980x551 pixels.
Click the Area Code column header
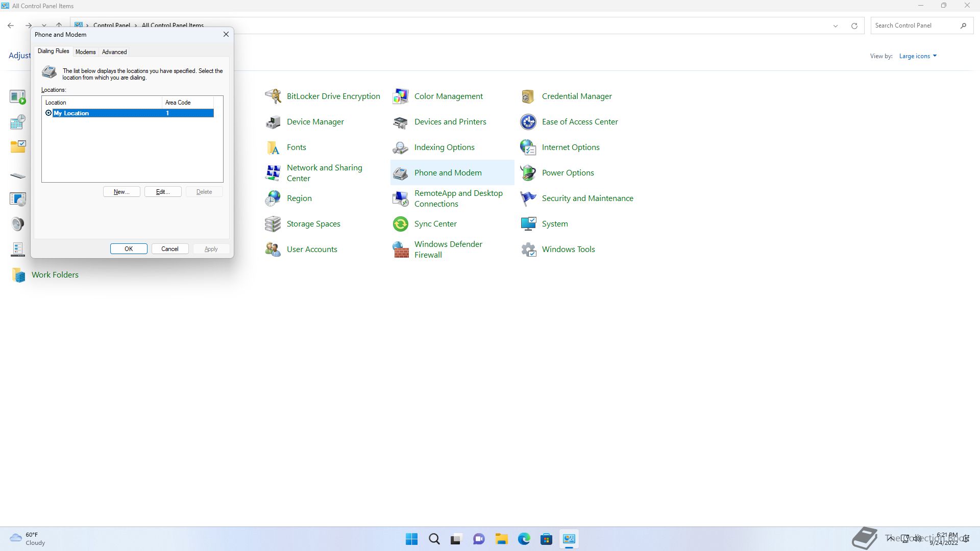point(188,103)
